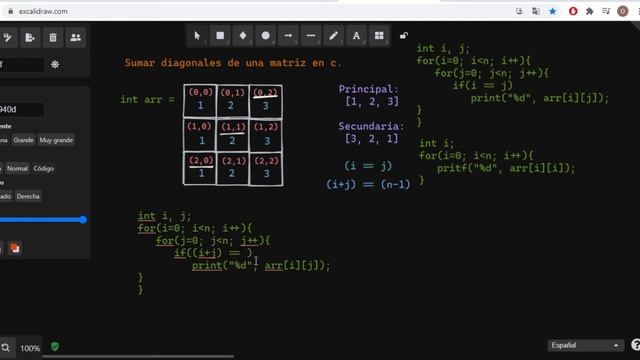Click the 'Principal:' label
640x360 pixels.
coord(369,89)
